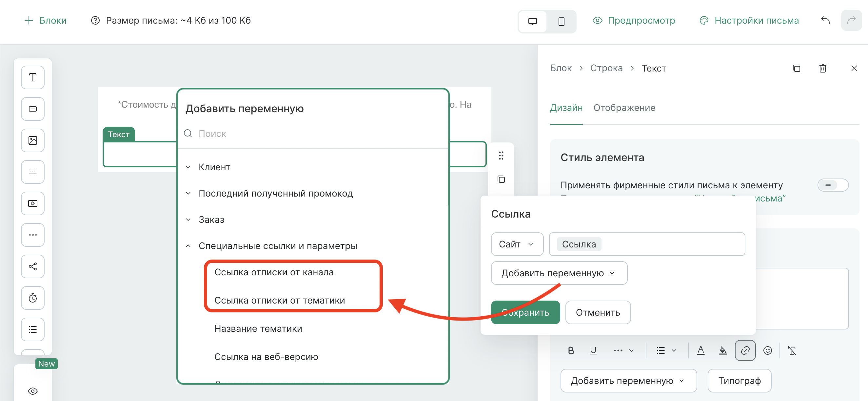
Task: Click the insert link icon
Action: tap(745, 351)
